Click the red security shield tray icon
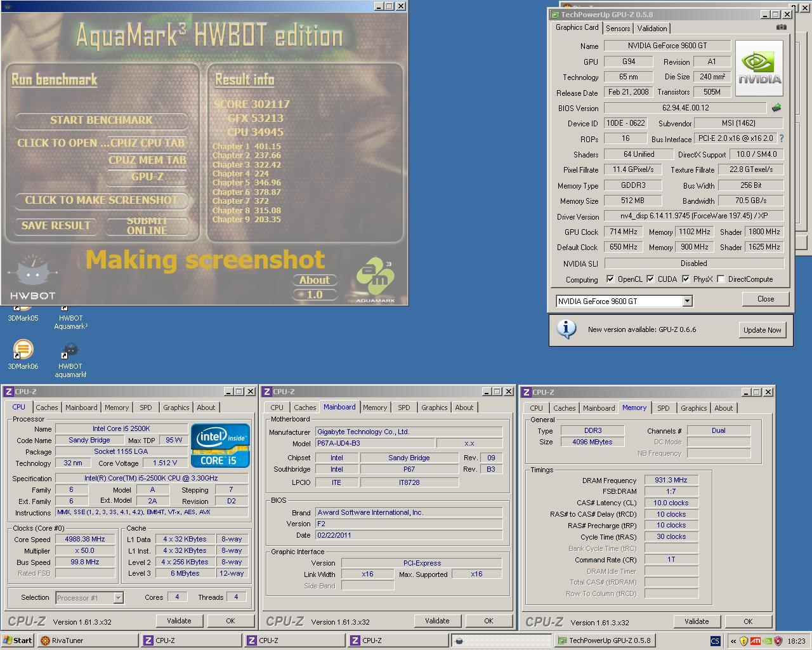812x650 pixels. (778, 641)
